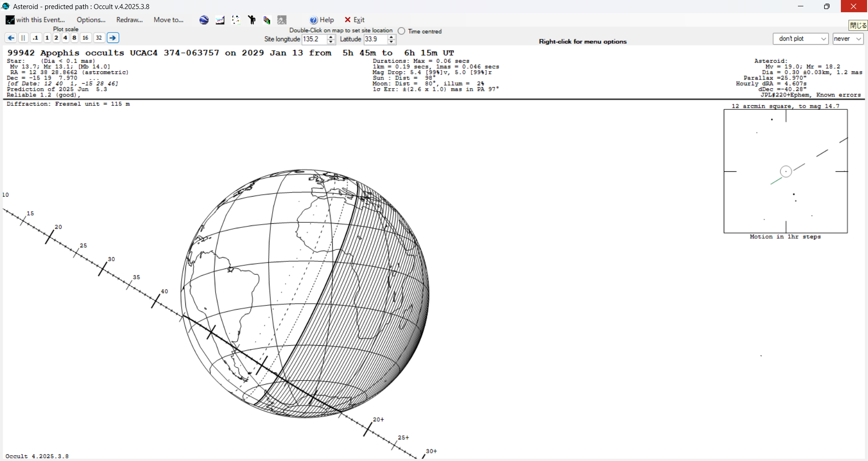Click the '30' time marker on path
The height and width of the screenshot is (461, 868).
pyautogui.click(x=111, y=259)
